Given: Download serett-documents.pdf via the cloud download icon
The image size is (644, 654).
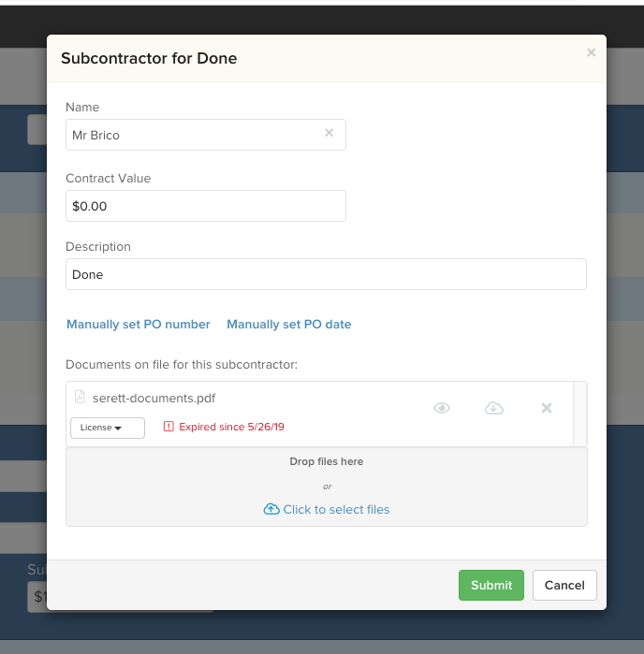Looking at the screenshot, I should point(493,408).
